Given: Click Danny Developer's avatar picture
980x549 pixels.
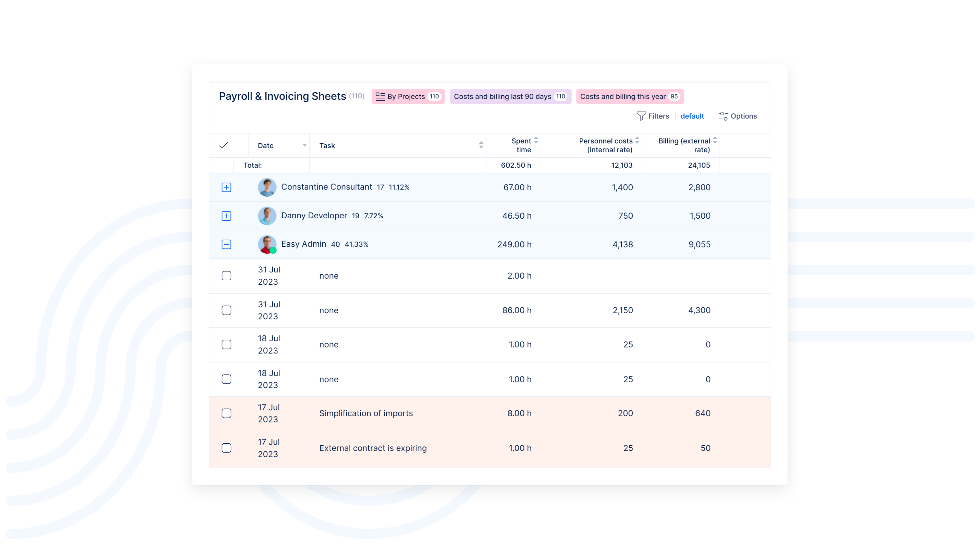Looking at the screenshot, I should pyautogui.click(x=267, y=216).
